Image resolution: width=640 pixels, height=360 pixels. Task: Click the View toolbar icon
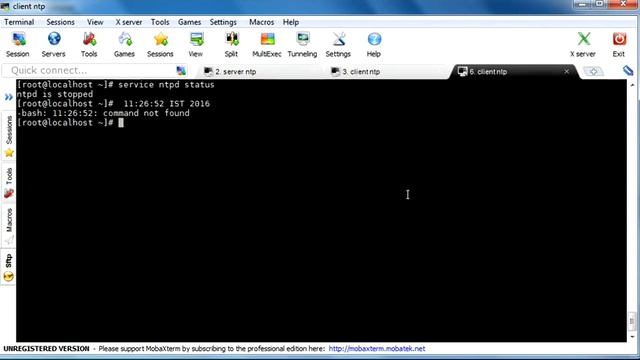pos(196,44)
